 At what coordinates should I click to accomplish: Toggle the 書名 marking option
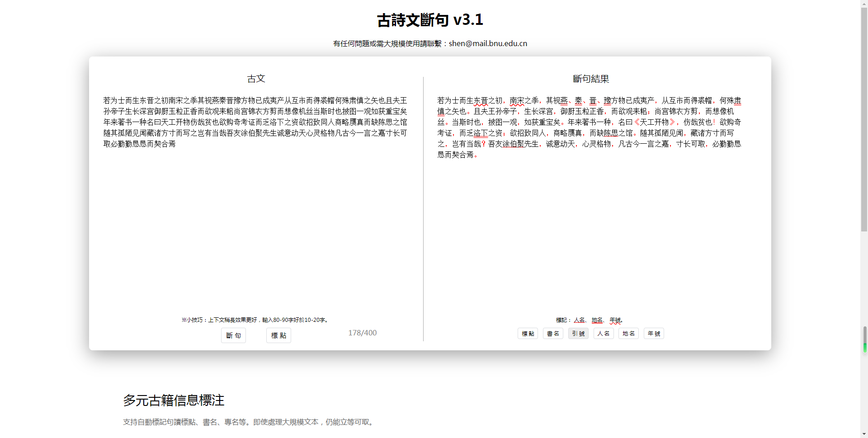coord(553,334)
